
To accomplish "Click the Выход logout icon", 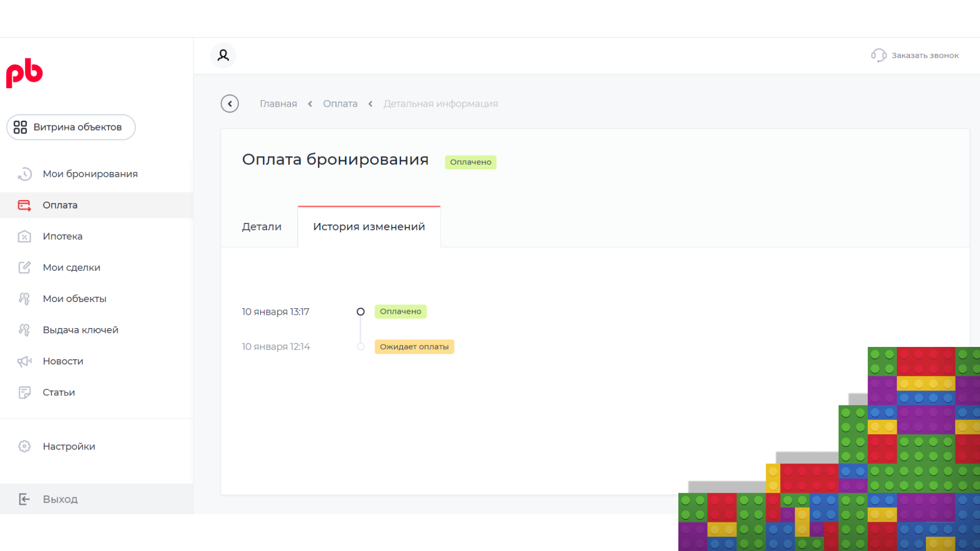I will tap(24, 499).
